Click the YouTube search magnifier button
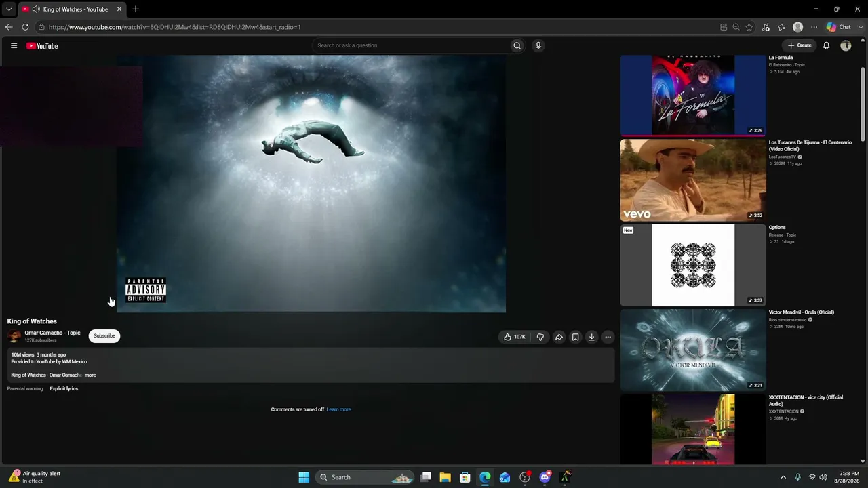Viewport: 868px width, 488px height. (x=517, y=45)
